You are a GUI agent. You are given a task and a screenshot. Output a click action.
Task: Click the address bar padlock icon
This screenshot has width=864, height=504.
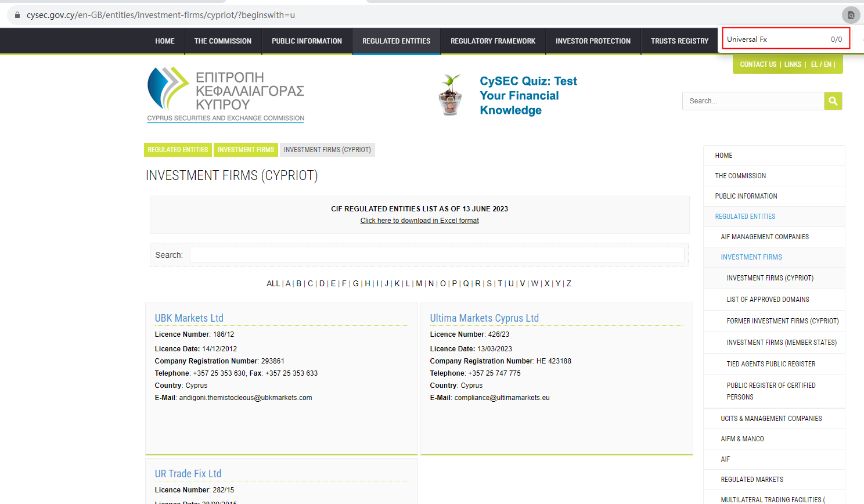click(x=17, y=15)
